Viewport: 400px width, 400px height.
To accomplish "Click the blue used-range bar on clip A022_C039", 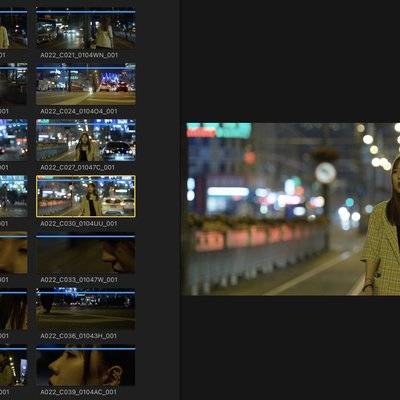I will point(86,349).
